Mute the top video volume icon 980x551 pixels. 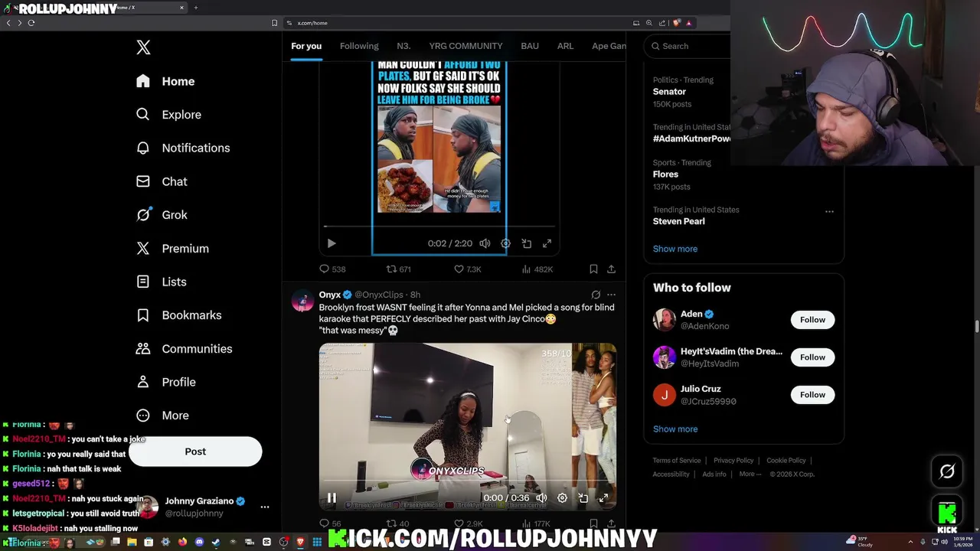485,243
